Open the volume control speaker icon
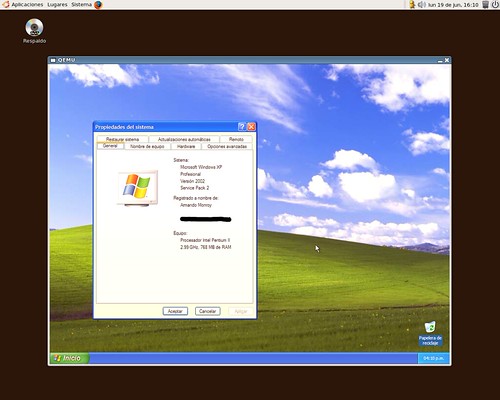 click(422, 5)
